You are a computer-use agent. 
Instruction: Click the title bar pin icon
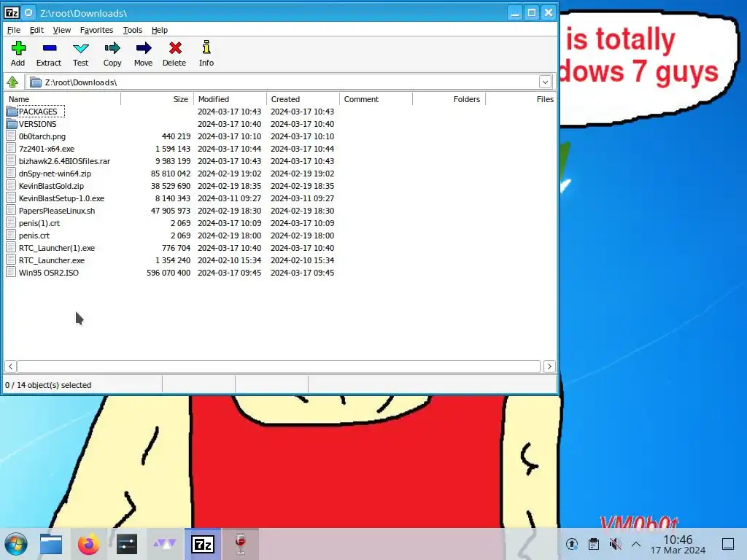click(x=28, y=13)
